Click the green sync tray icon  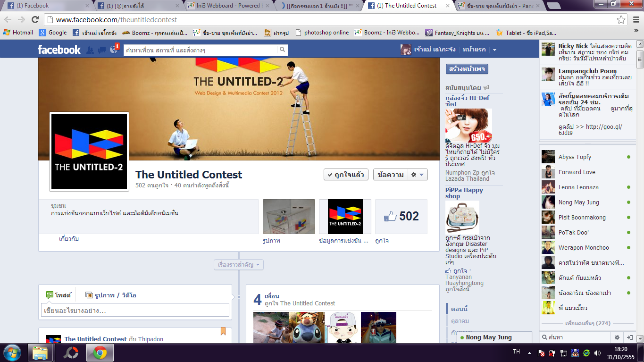tap(586, 353)
